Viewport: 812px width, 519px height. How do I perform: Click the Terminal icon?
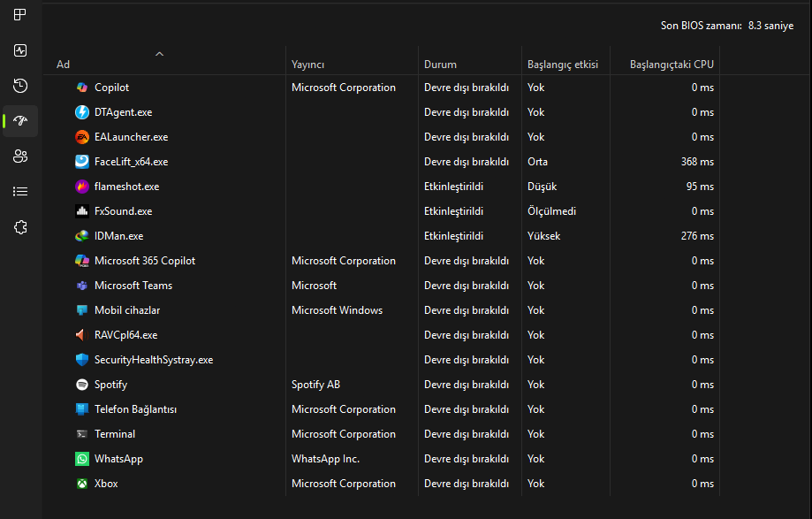(x=82, y=434)
